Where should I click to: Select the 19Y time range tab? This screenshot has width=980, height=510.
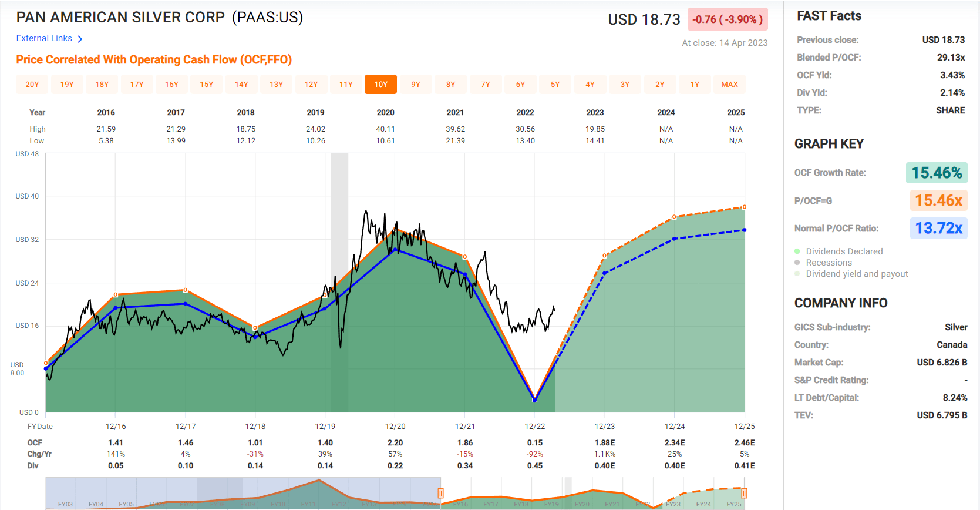[67, 85]
